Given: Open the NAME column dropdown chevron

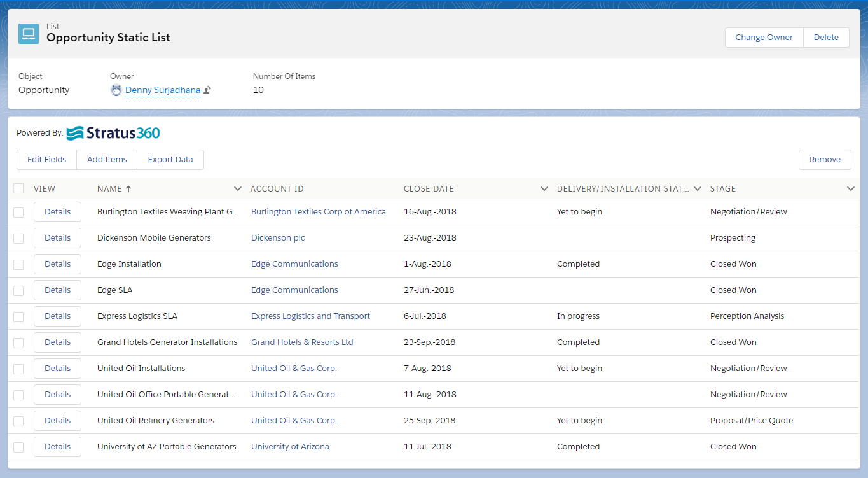Looking at the screenshot, I should pos(238,188).
